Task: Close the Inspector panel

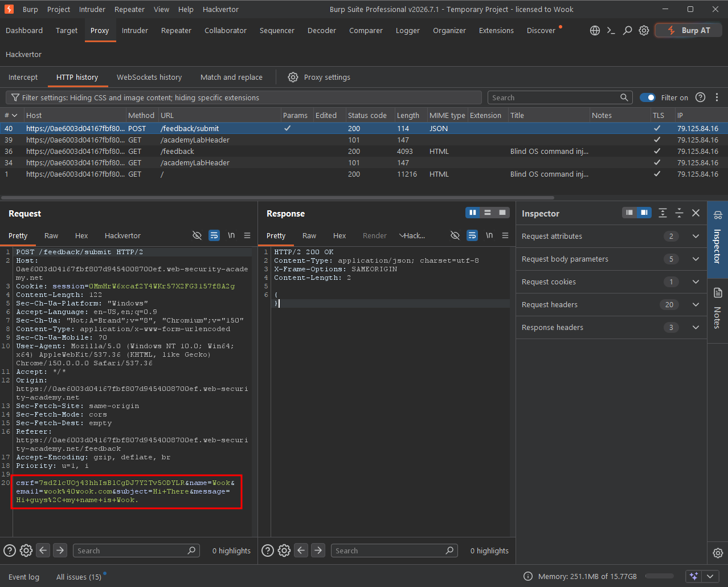Action: [x=696, y=213]
